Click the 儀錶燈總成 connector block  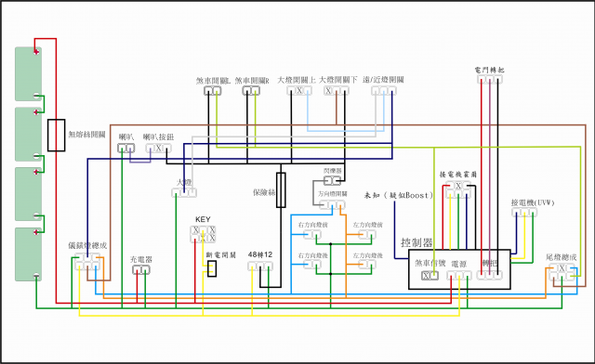(x=87, y=261)
